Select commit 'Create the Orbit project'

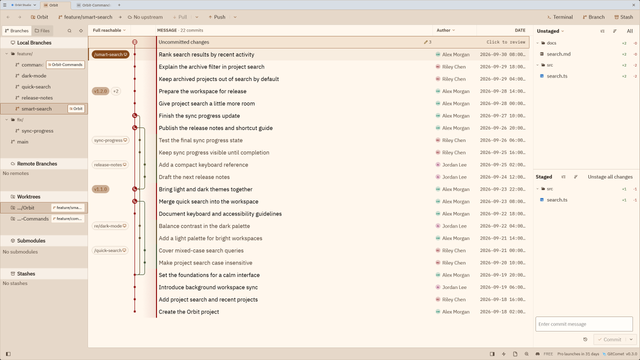pos(309,312)
